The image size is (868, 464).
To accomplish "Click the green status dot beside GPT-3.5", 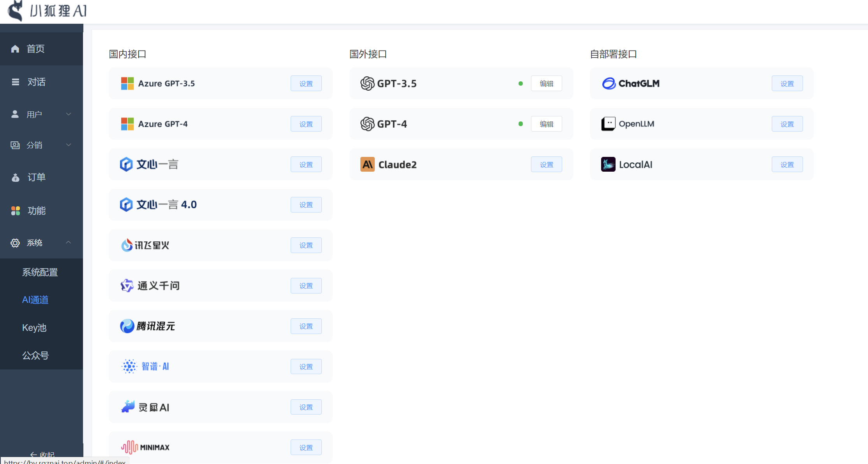I will point(521,83).
